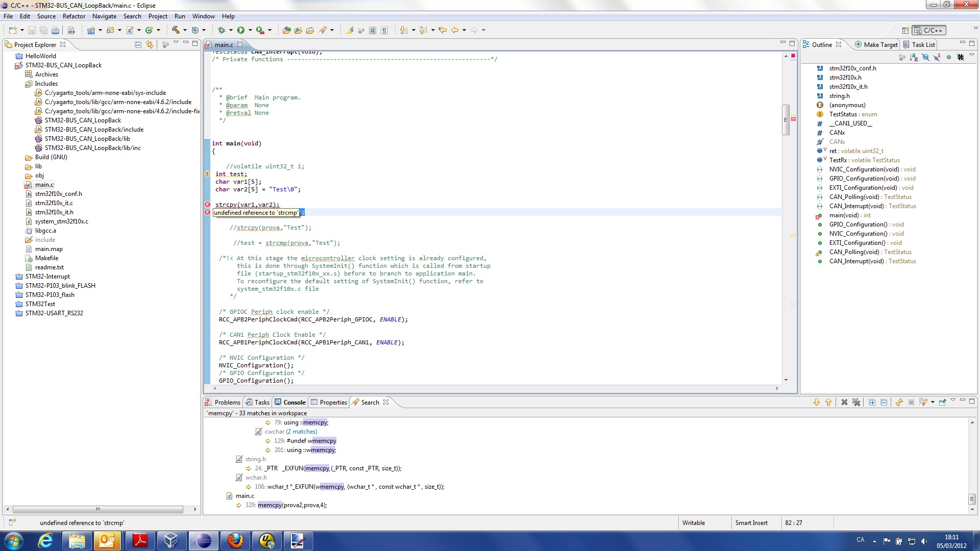The height and width of the screenshot is (551, 980).
Task: Expand all search results
Action: coord(872,402)
